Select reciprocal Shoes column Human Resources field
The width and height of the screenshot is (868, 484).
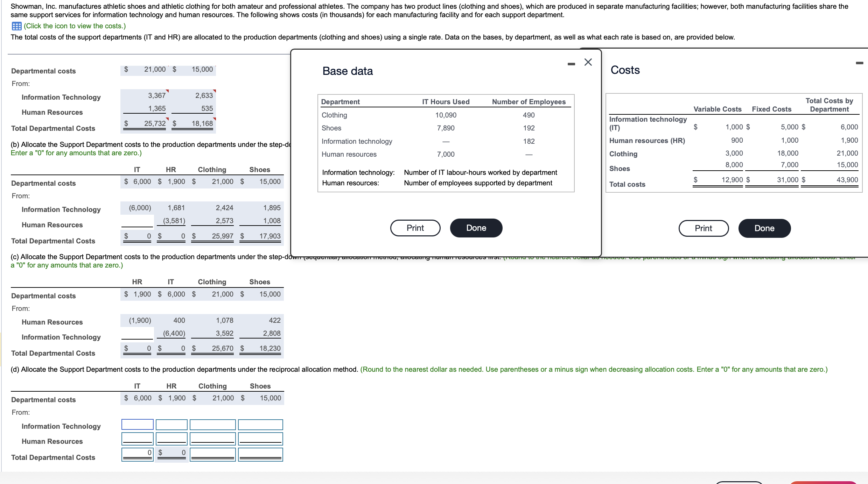coord(260,439)
